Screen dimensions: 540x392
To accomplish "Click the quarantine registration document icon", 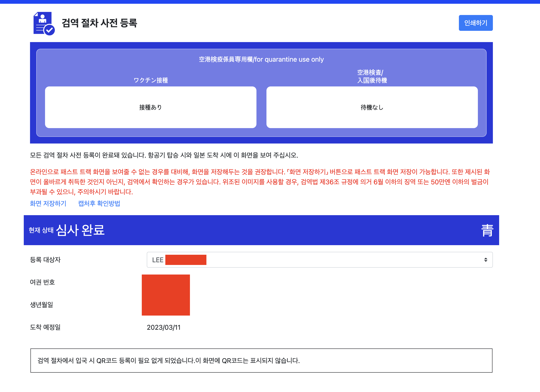I will 44,23.
